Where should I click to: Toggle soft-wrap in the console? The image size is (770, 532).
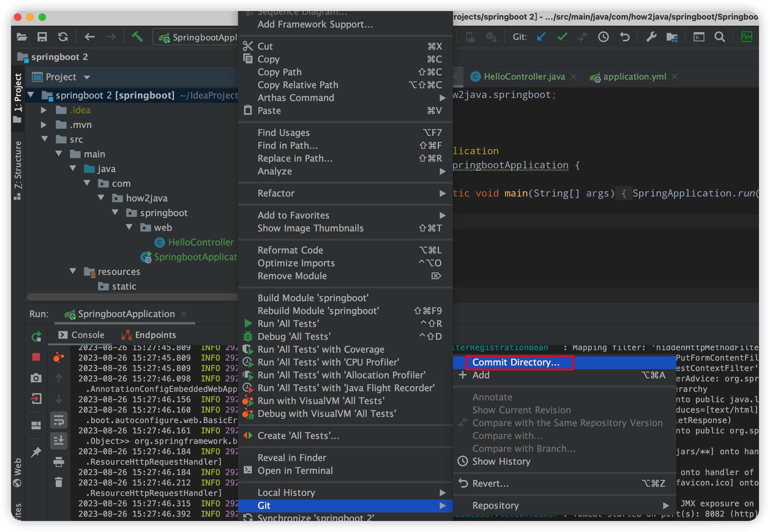point(59,420)
